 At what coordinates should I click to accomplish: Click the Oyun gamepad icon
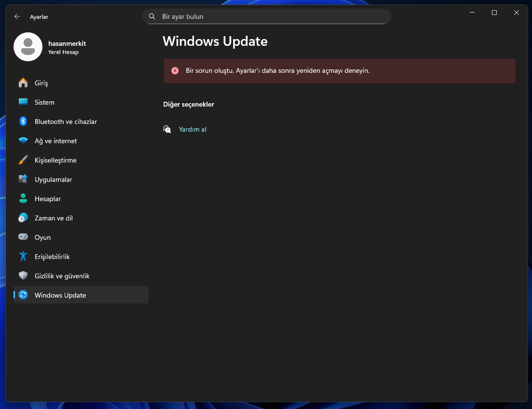tap(23, 237)
